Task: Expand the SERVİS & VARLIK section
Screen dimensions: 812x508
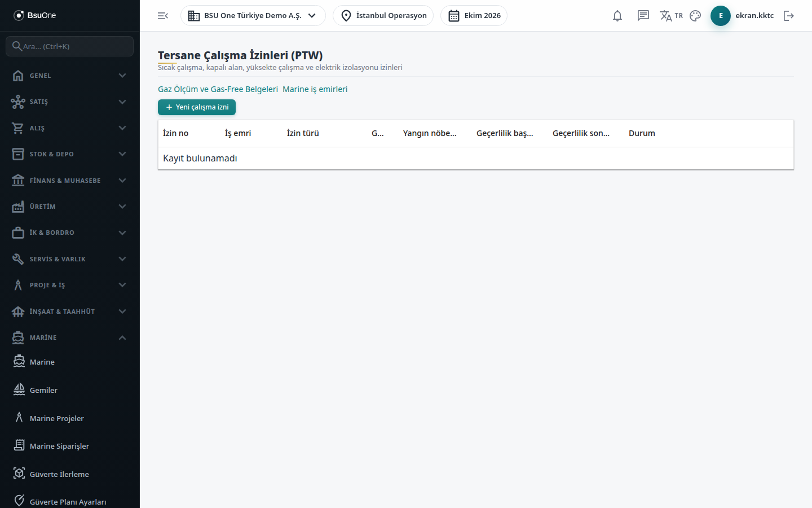Action: click(x=70, y=259)
